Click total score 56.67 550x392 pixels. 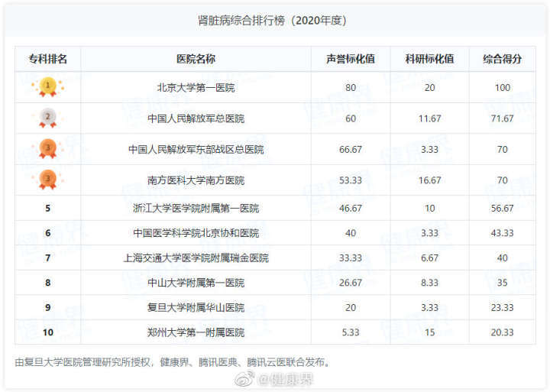(502, 209)
